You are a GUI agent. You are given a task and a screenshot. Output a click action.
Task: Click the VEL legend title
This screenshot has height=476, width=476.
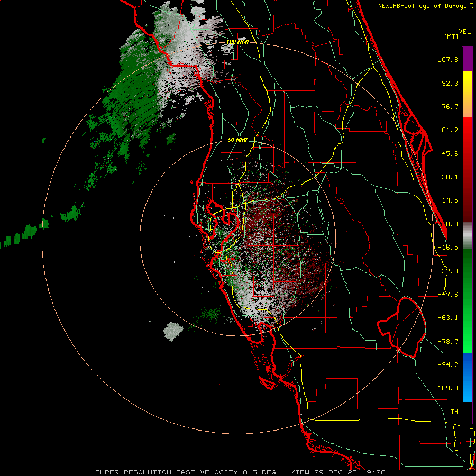click(465, 32)
